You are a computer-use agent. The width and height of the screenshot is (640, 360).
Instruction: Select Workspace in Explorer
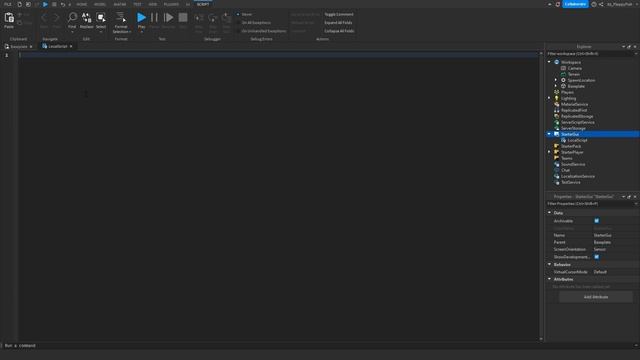click(x=571, y=62)
